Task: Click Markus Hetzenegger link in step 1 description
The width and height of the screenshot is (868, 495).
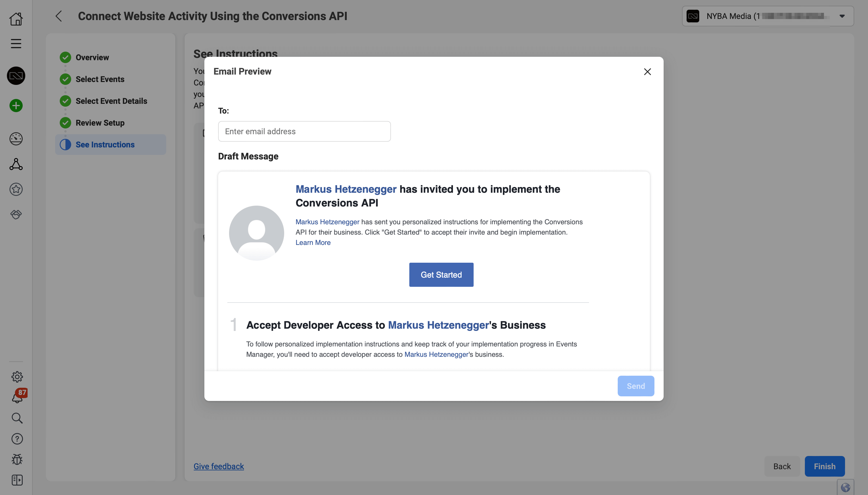Action: 436,354
